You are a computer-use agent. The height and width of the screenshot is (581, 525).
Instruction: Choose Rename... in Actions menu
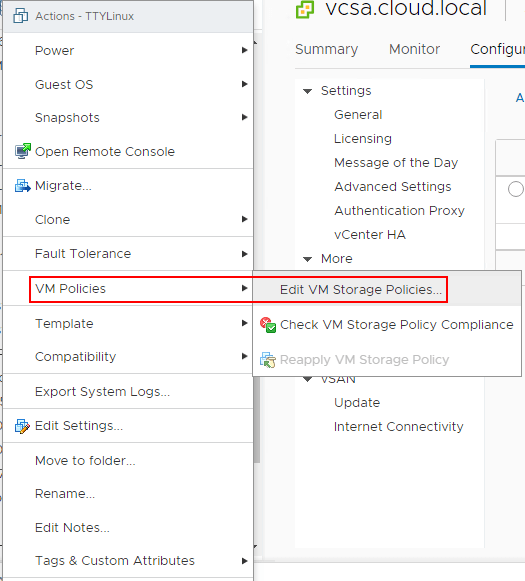point(128,494)
